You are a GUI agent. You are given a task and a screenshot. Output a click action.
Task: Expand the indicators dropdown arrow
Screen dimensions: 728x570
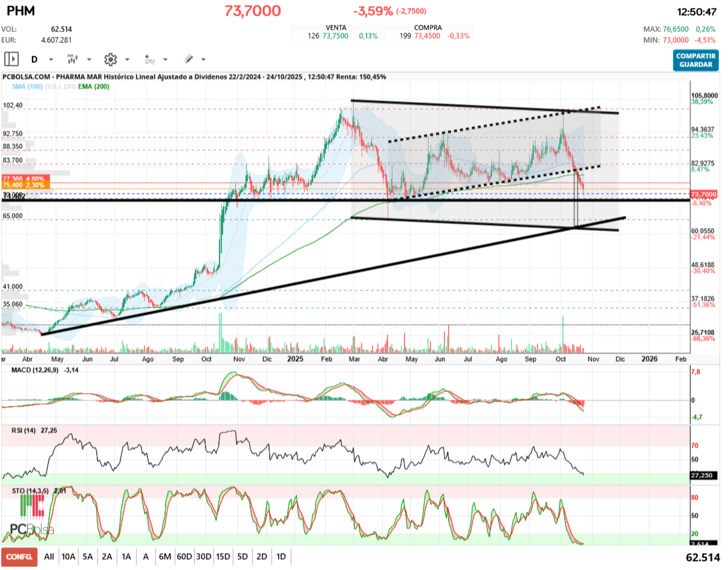click(x=165, y=60)
